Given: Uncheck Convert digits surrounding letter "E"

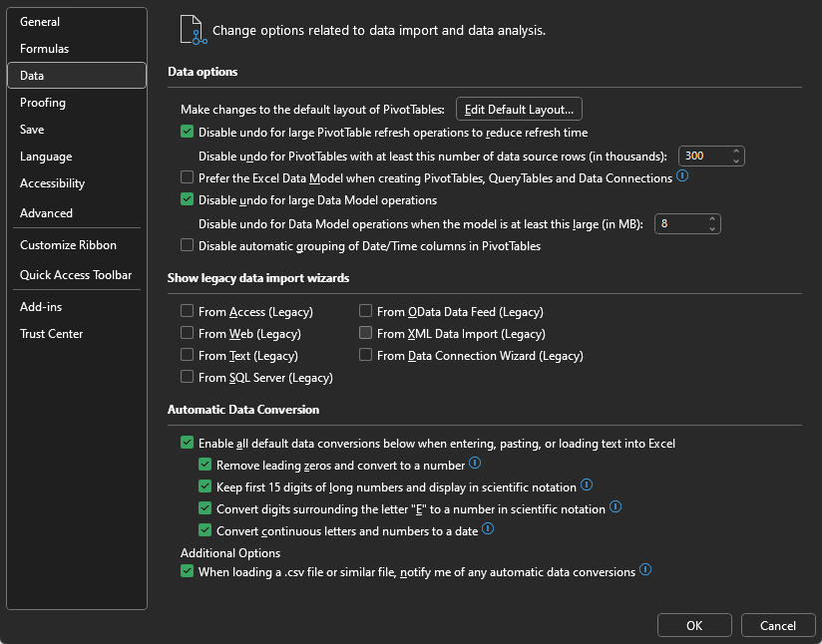Looking at the screenshot, I should click(x=205, y=508).
